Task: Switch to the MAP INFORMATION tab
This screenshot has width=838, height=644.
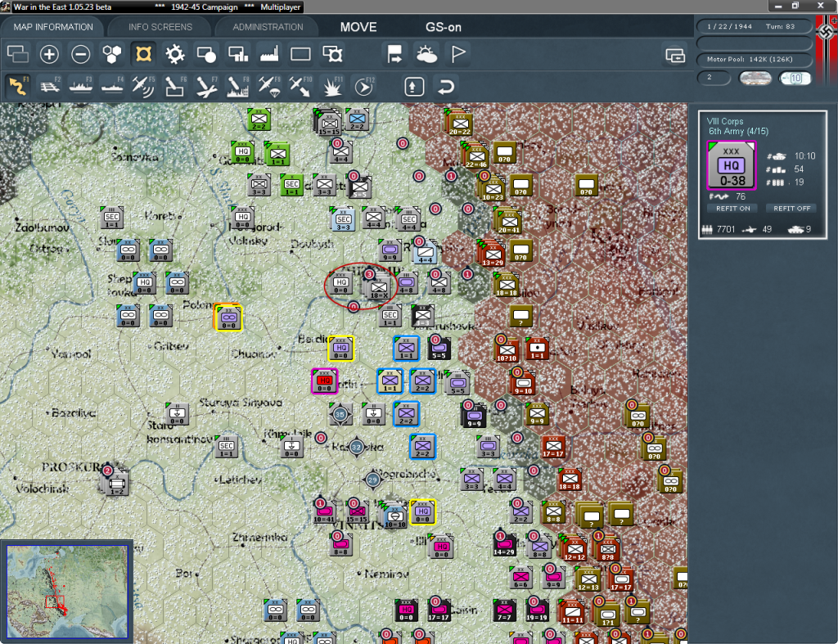Action: point(53,27)
